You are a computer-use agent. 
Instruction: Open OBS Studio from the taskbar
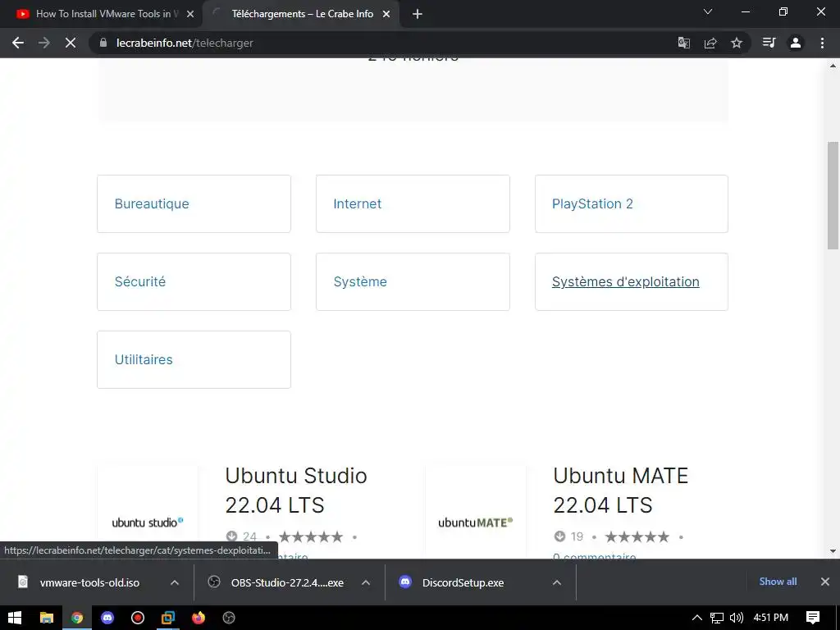click(229, 618)
